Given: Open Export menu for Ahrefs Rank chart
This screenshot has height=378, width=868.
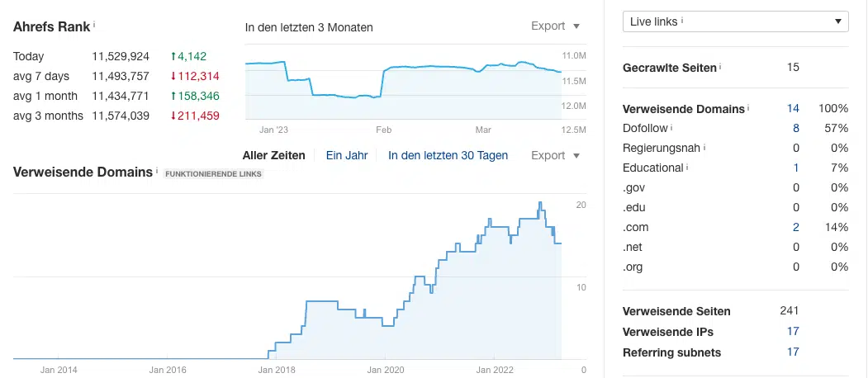Looking at the screenshot, I should pos(555,26).
